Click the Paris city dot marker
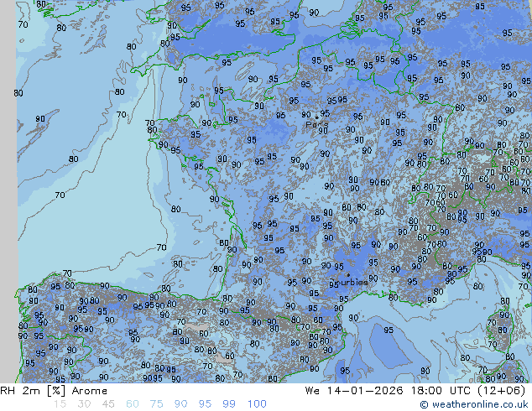Viewport: 532px width, 411px height. tap(317, 117)
